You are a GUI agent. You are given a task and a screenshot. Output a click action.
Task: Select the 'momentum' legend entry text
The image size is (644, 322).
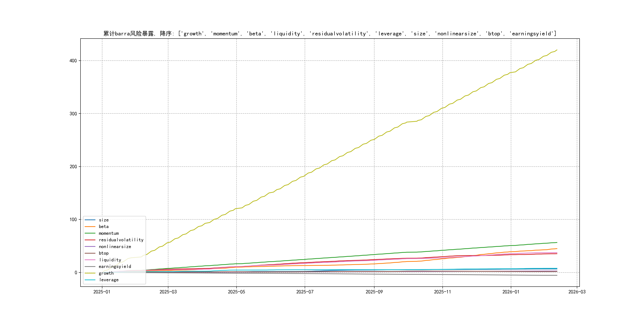[x=109, y=233]
